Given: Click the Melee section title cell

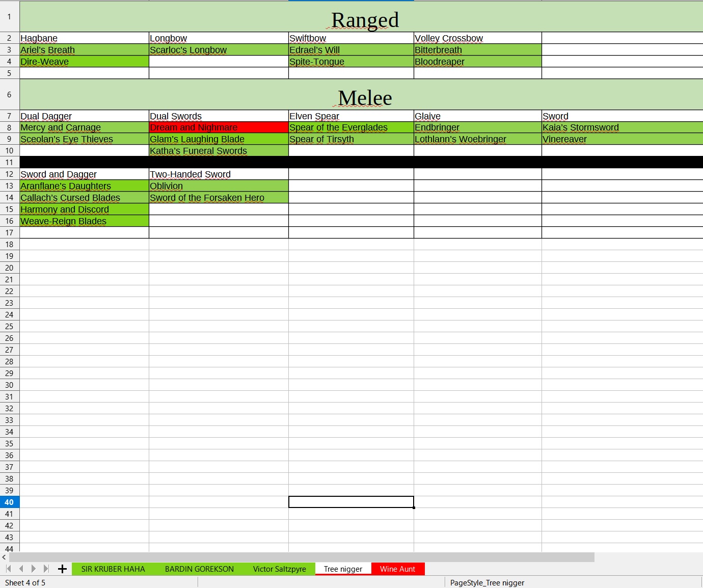Looking at the screenshot, I should 361,95.
